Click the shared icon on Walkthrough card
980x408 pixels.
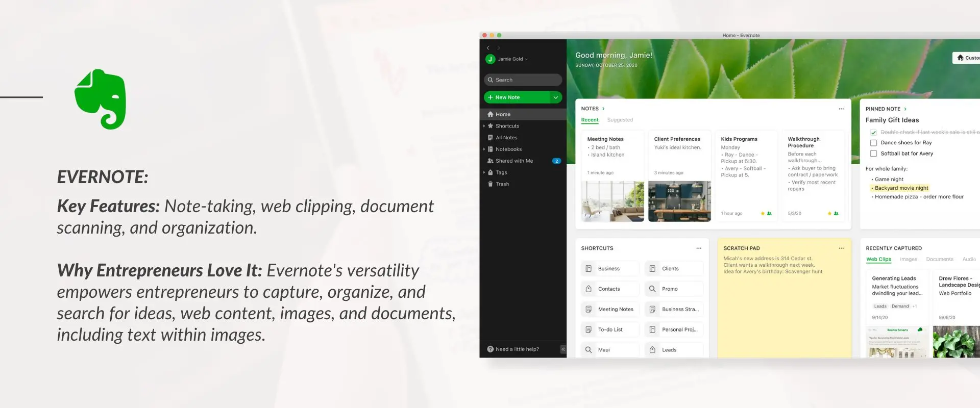tap(836, 214)
